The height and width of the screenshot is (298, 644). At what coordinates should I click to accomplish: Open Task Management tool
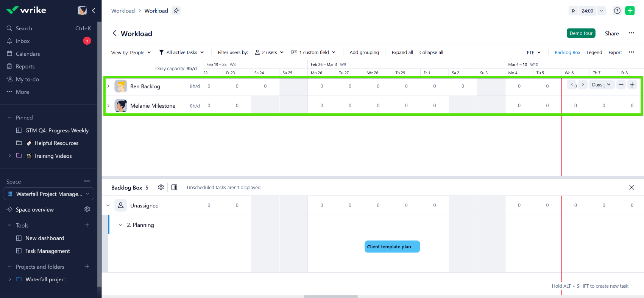click(x=47, y=251)
